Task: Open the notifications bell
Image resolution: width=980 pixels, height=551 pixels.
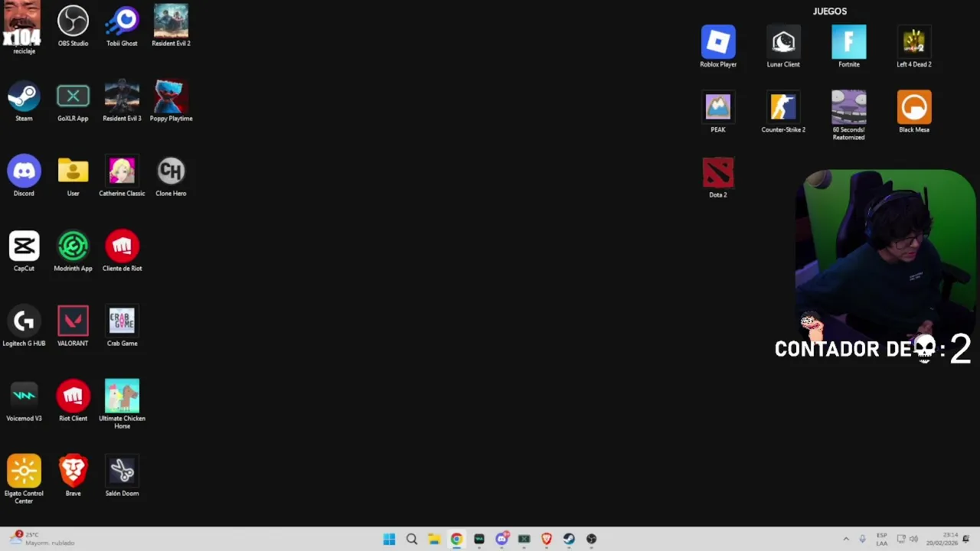Action: 966,539
